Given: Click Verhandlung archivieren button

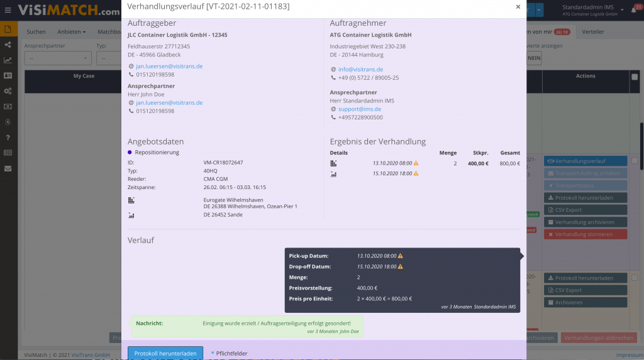Looking at the screenshot, I should (x=586, y=222).
